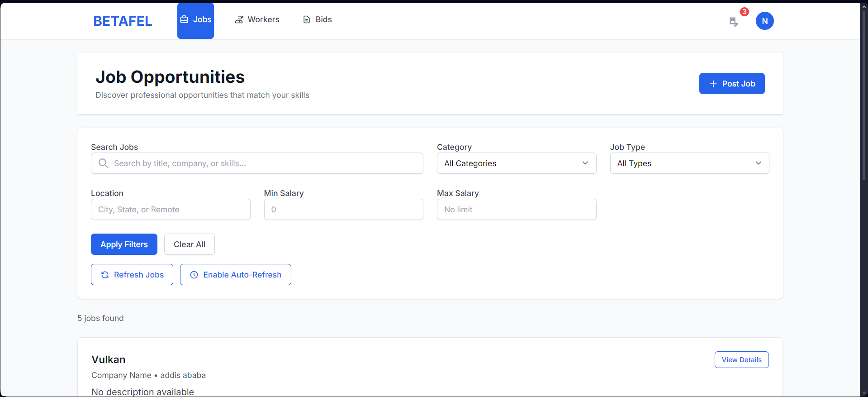
Task: Click the plus icon on Post Job
Action: tap(713, 84)
